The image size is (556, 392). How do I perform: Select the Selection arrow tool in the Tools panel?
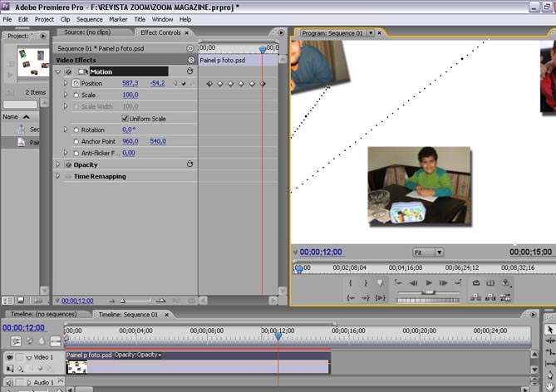click(549, 330)
